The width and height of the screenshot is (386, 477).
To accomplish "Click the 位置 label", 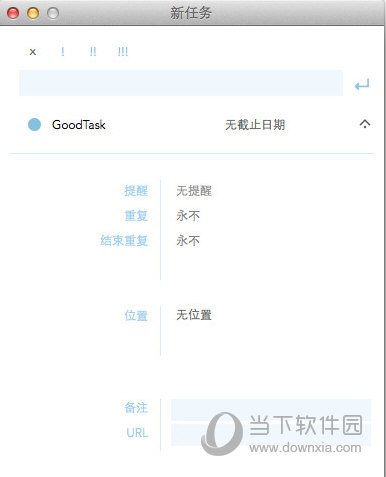I will tap(136, 315).
